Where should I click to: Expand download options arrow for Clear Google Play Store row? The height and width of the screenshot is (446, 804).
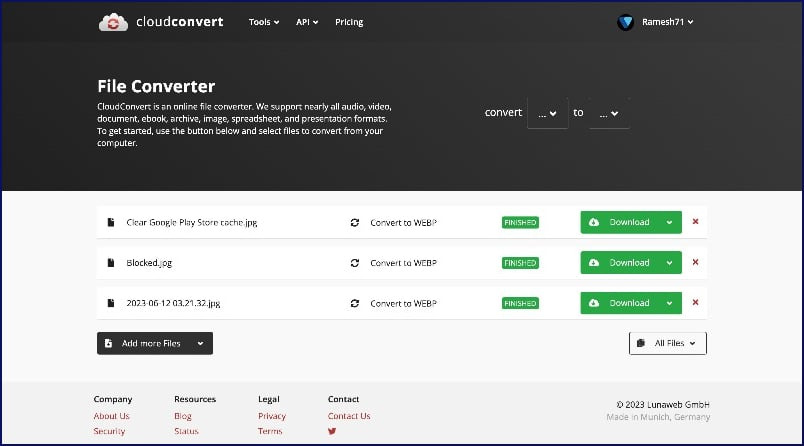(670, 222)
